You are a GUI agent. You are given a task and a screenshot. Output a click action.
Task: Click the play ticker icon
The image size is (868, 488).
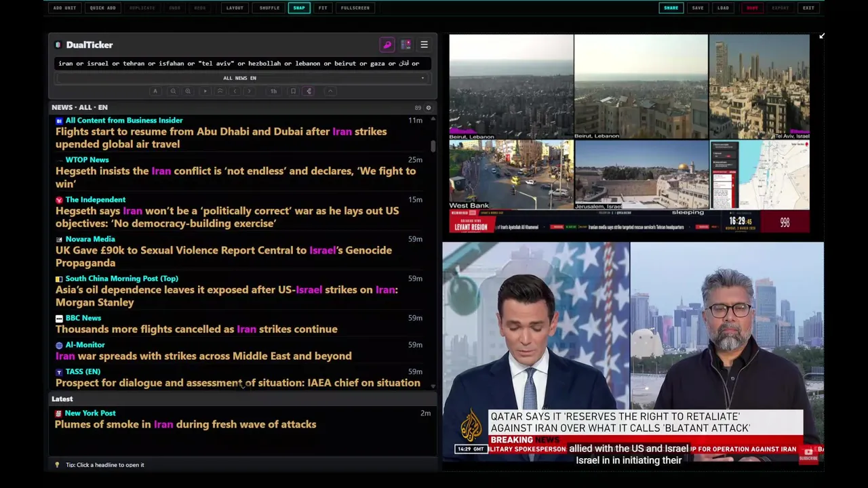click(x=205, y=91)
